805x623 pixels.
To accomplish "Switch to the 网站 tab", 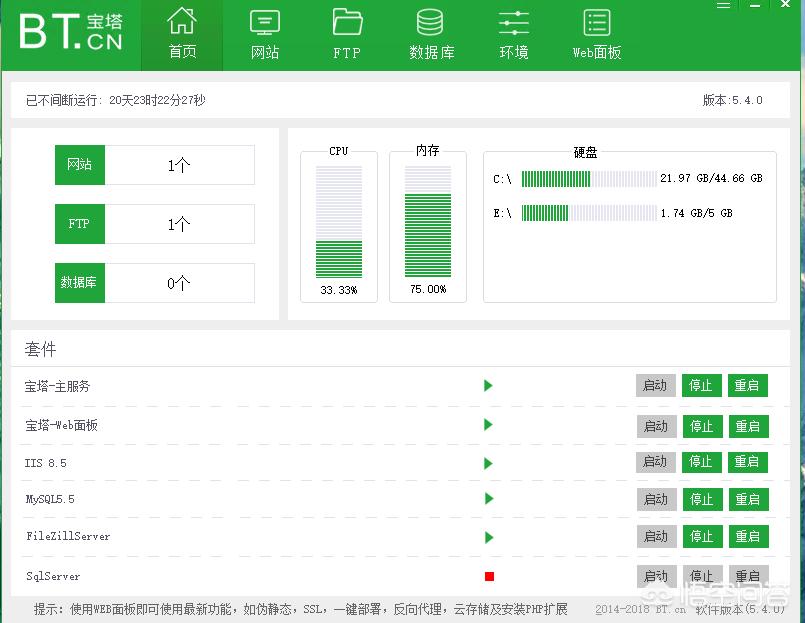I will pos(264,34).
